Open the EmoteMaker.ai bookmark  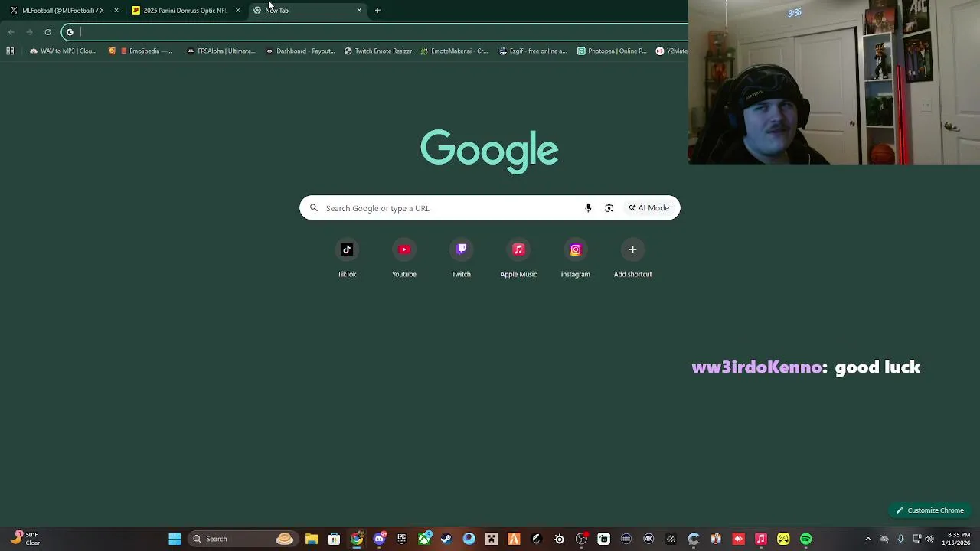[454, 51]
